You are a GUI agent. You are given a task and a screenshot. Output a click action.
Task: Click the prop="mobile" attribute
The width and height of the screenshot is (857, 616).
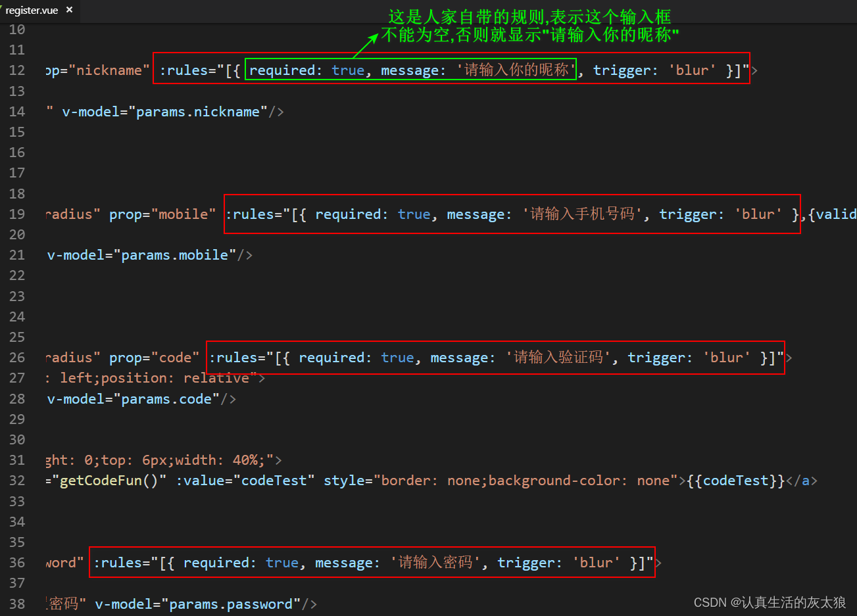[x=162, y=214]
